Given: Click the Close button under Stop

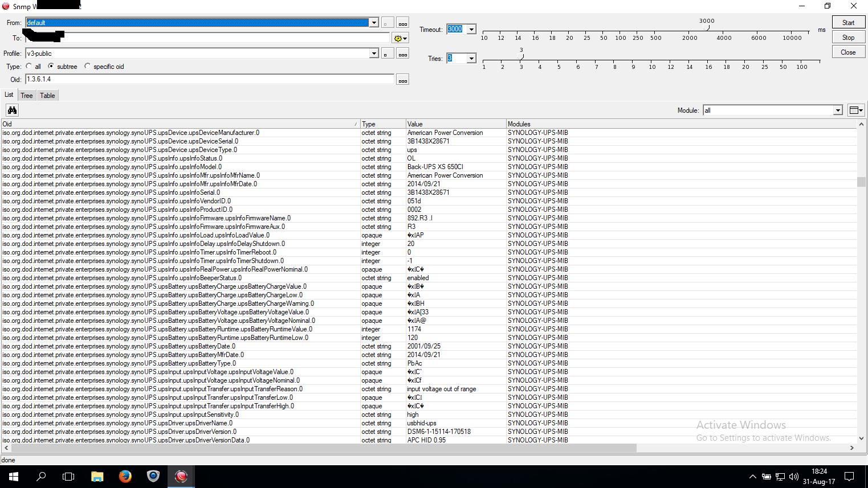Looking at the screenshot, I should point(848,52).
